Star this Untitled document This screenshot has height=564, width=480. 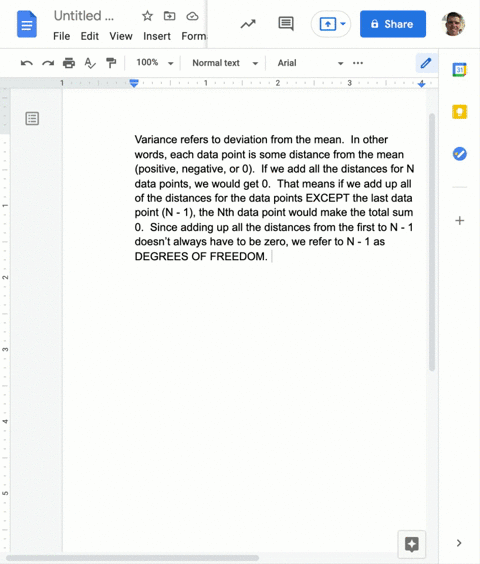pos(147,16)
